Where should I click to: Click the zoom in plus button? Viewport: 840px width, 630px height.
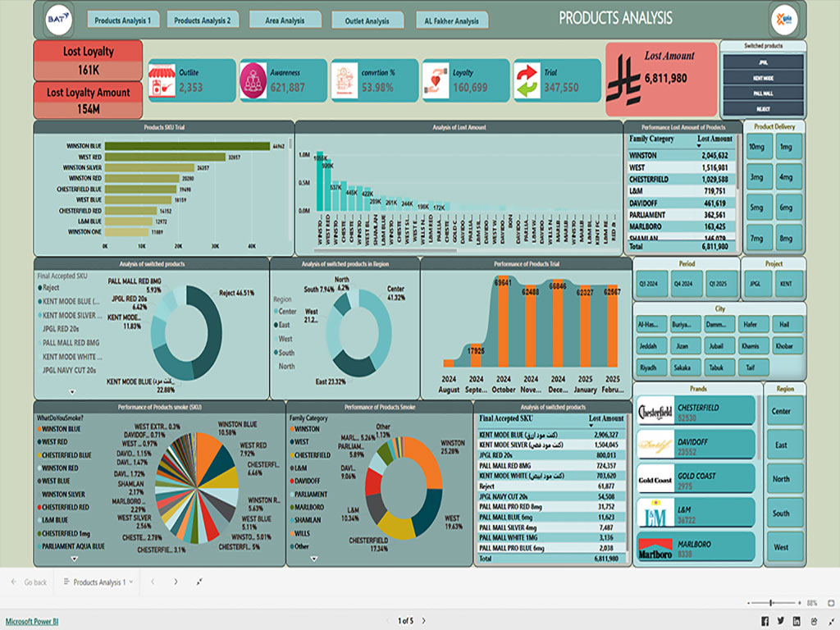(x=799, y=603)
